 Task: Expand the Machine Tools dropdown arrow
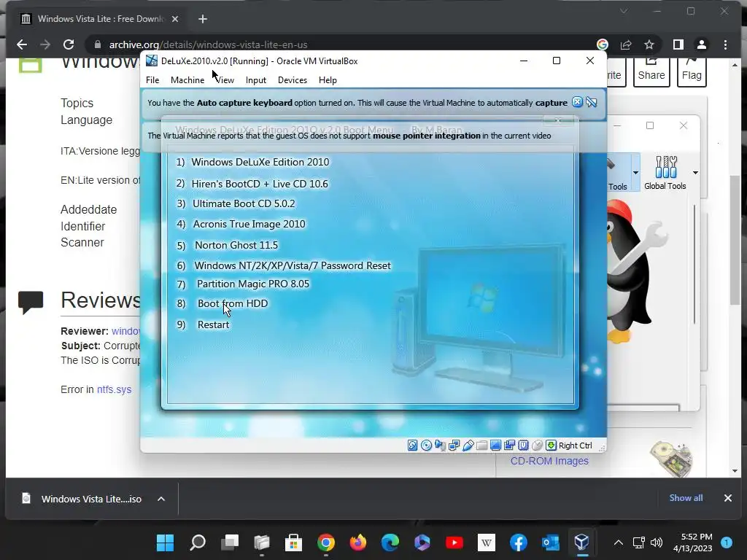pyautogui.click(x=635, y=172)
